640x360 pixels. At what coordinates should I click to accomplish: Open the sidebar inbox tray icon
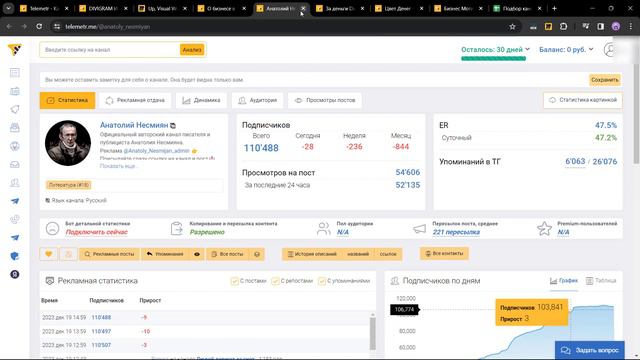click(x=15, y=164)
